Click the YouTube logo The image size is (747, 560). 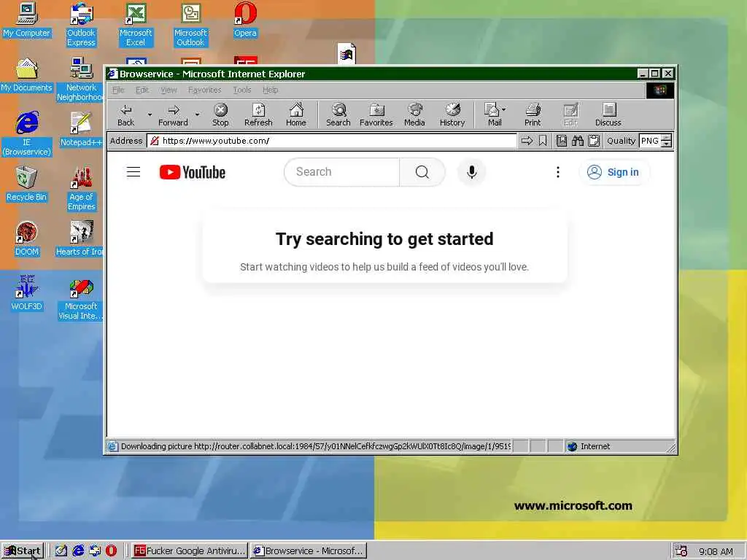(193, 172)
